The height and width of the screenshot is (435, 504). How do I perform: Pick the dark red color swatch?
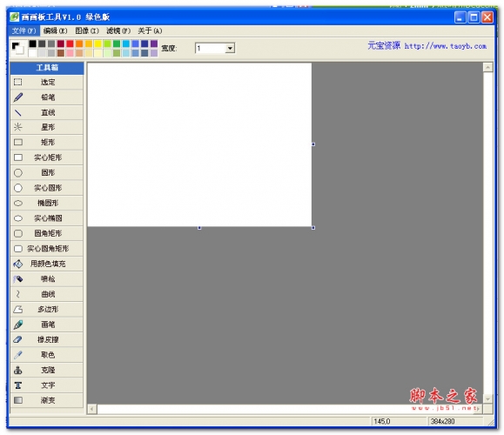coord(60,43)
